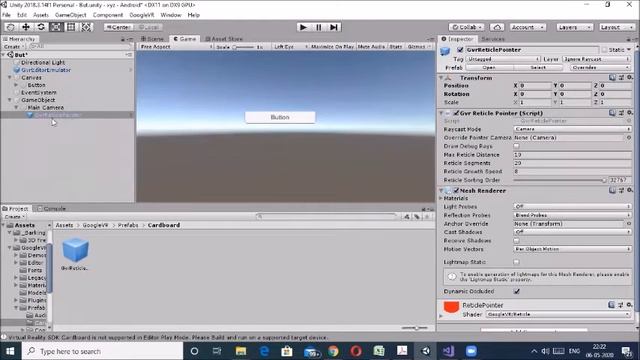Click the Step forward button
The image size is (640, 360).
[334, 27]
